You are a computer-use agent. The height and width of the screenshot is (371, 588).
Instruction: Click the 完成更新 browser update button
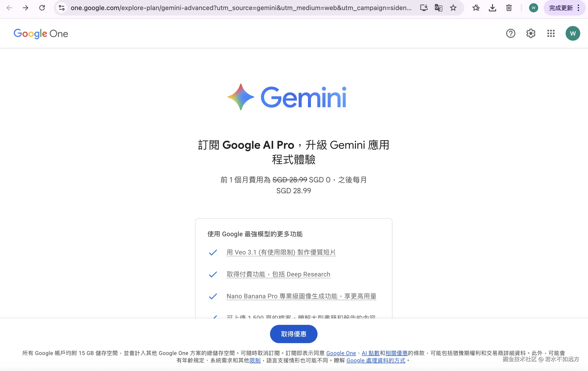pos(561,8)
